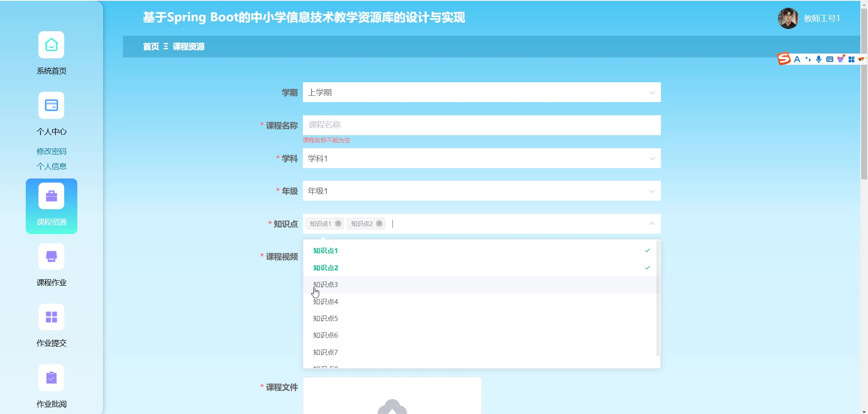868x414 pixels.
Task: Open 作业提交 via its grid icon
Action: (x=51, y=317)
